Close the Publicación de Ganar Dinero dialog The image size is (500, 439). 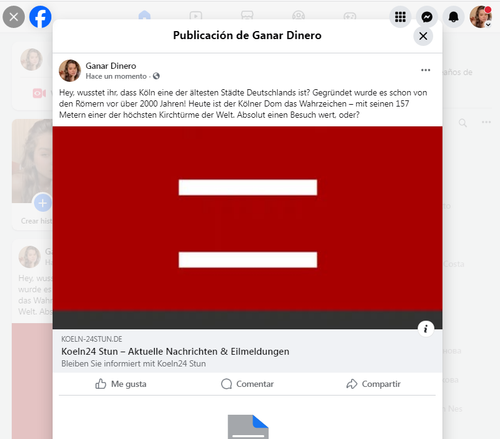point(423,36)
